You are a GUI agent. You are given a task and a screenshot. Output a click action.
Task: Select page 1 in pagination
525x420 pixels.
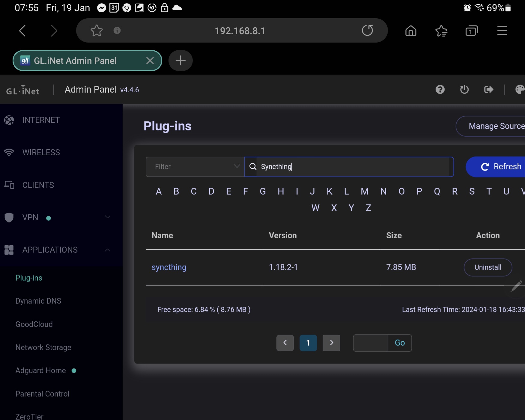point(308,343)
